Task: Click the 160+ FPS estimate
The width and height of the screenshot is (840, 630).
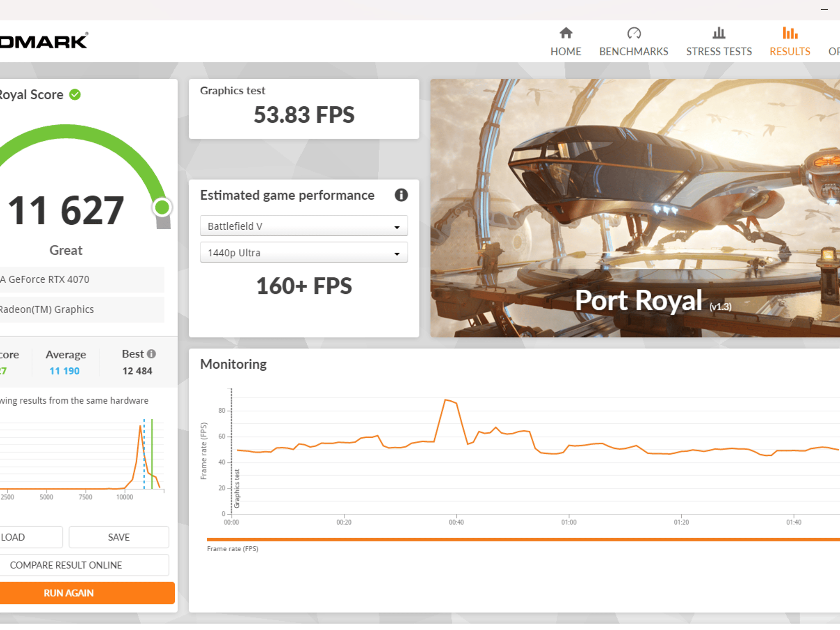Action: point(304,286)
